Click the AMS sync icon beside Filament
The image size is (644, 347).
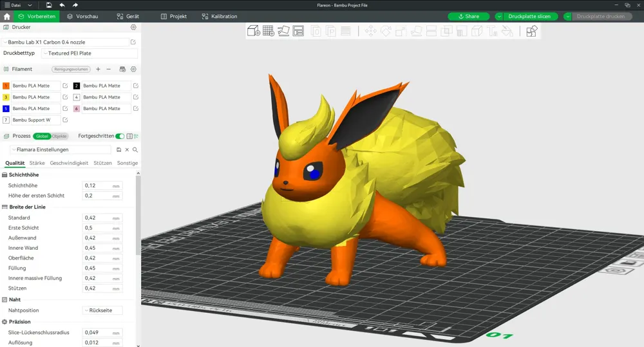122,69
